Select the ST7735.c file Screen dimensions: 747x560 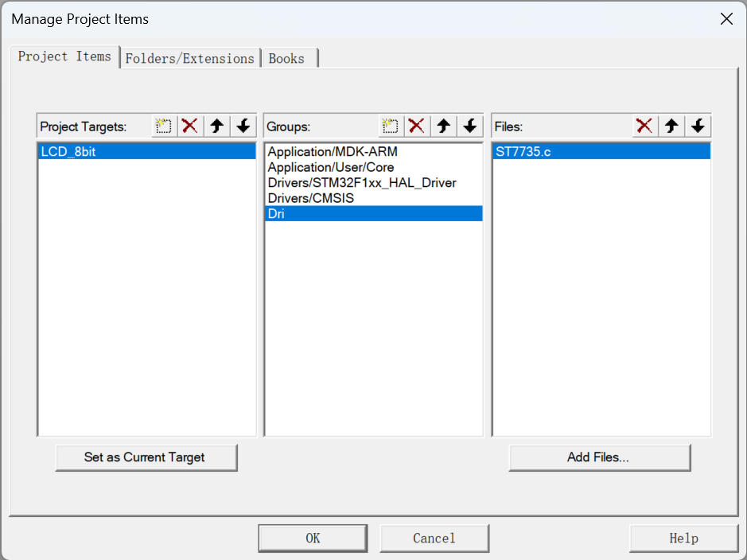[601, 151]
